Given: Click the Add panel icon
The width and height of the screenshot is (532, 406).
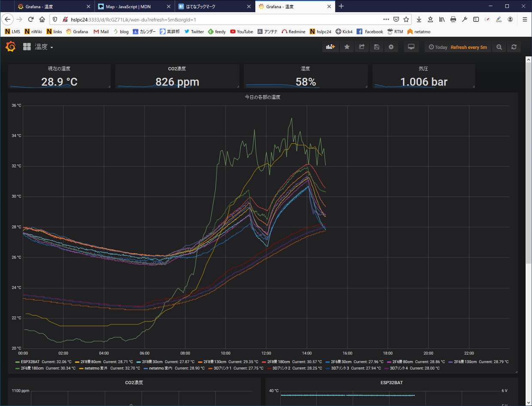Looking at the screenshot, I should coord(330,47).
